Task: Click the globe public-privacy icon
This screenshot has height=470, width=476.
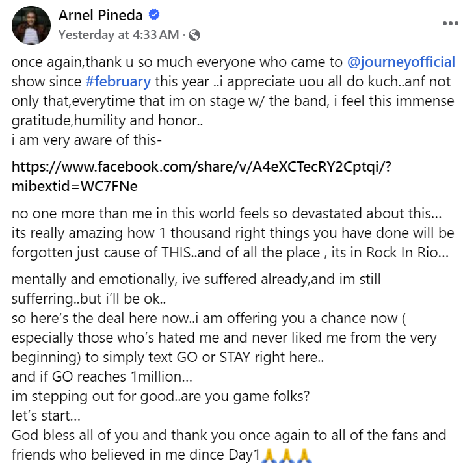Action: 194,35
